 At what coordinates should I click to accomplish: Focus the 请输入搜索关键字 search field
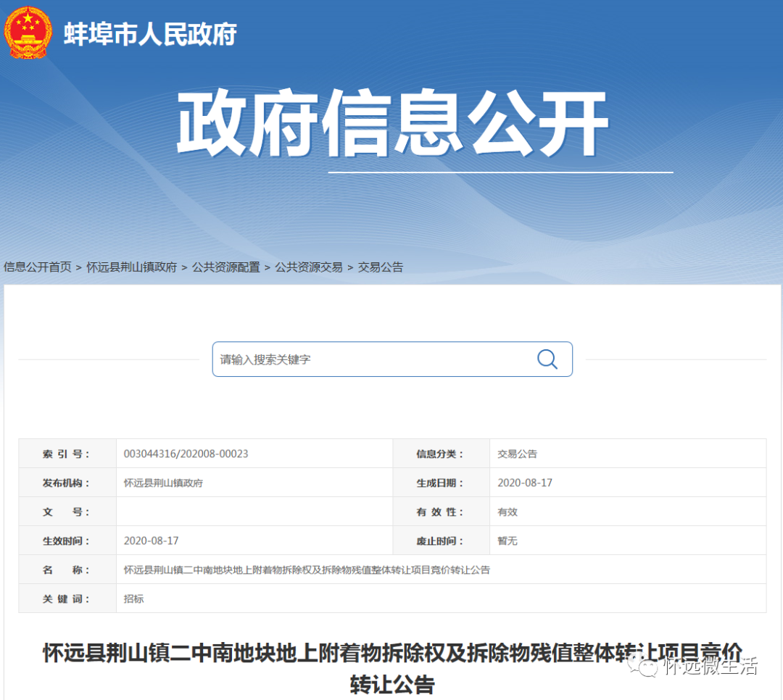coord(373,359)
